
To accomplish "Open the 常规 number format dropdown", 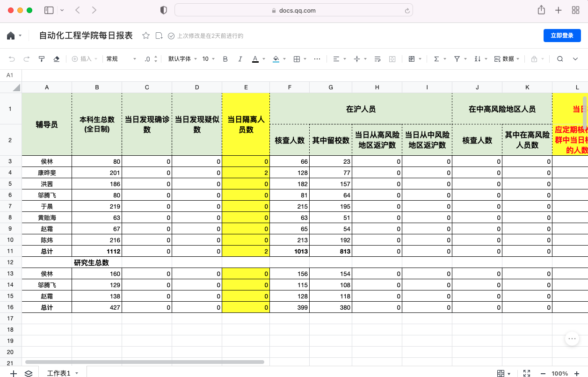I will point(121,59).
